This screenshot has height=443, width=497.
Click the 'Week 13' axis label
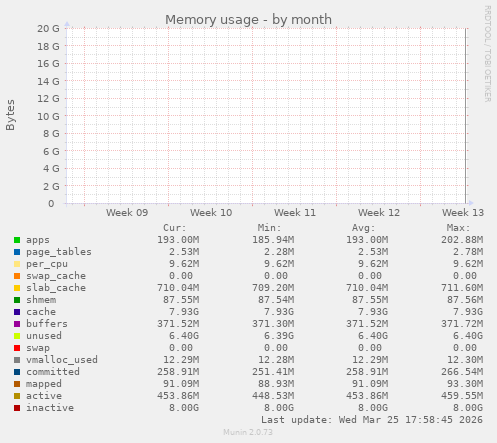point(463,213)
